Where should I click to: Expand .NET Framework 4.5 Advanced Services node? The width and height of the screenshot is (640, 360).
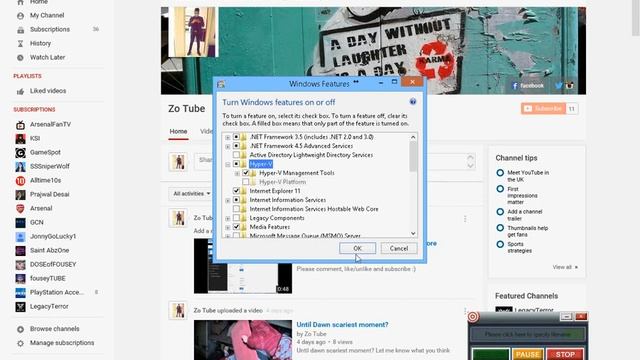[227, 146]
